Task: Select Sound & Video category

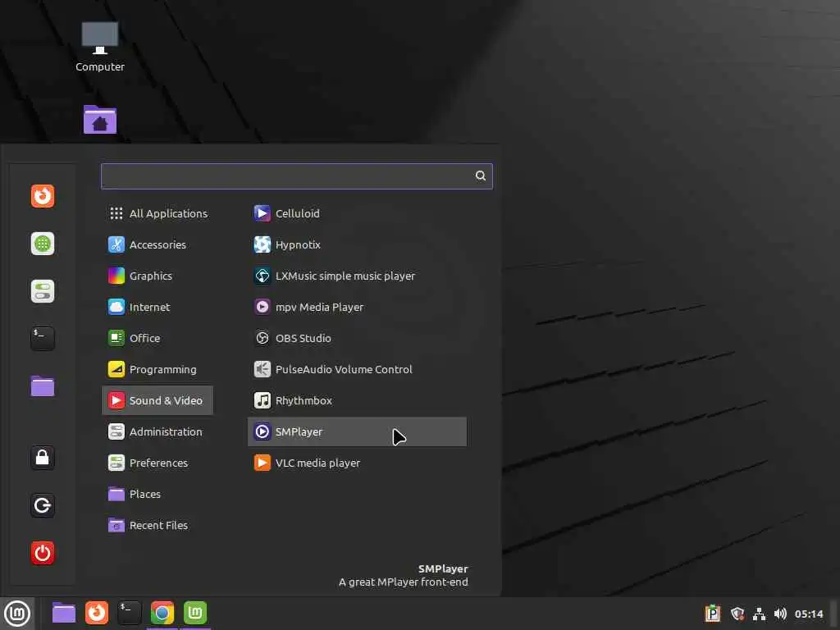Action: 157,400
